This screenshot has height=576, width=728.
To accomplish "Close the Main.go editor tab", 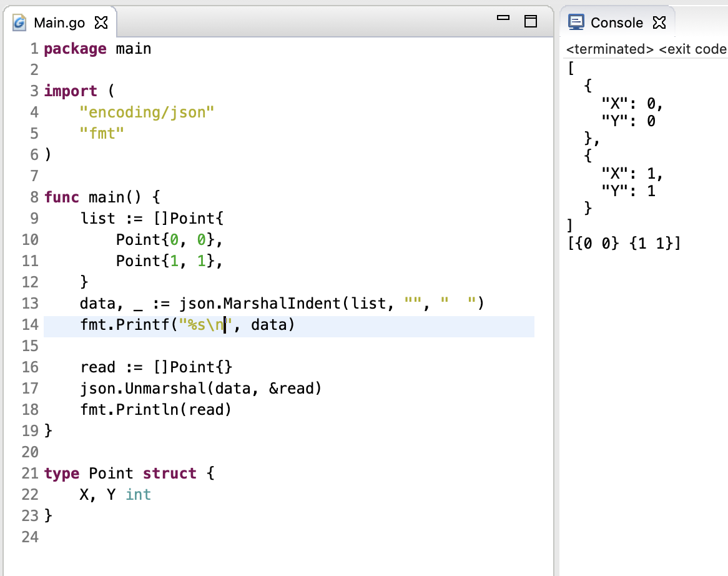I will [x=101, y=23].
